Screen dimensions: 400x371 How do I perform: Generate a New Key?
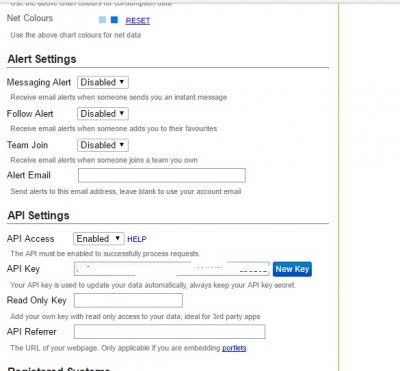[x=292, y=269]
